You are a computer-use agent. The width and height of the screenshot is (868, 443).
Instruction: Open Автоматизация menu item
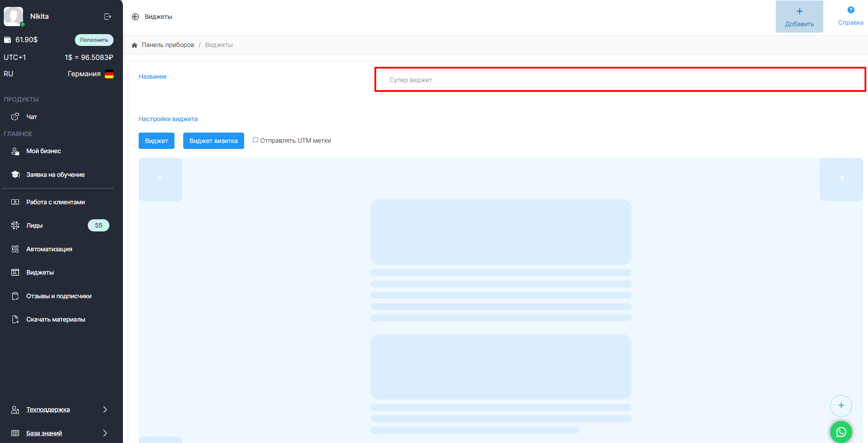click(x=49, y=249)
